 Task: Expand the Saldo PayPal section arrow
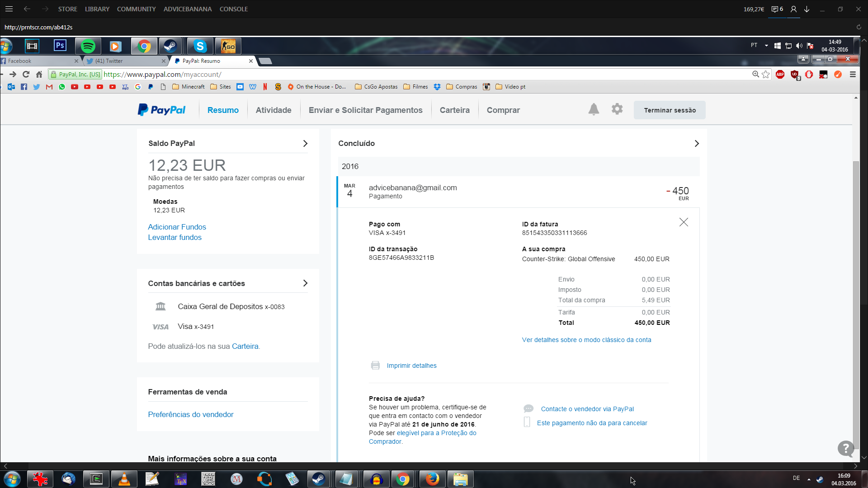click(305, 143)
